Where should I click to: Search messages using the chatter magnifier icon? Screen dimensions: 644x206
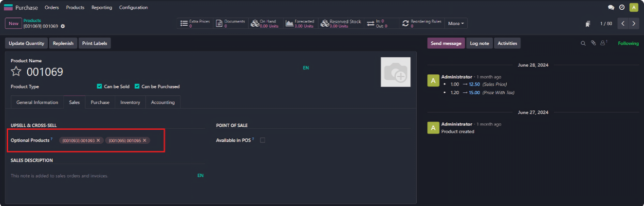click(583, 43)
